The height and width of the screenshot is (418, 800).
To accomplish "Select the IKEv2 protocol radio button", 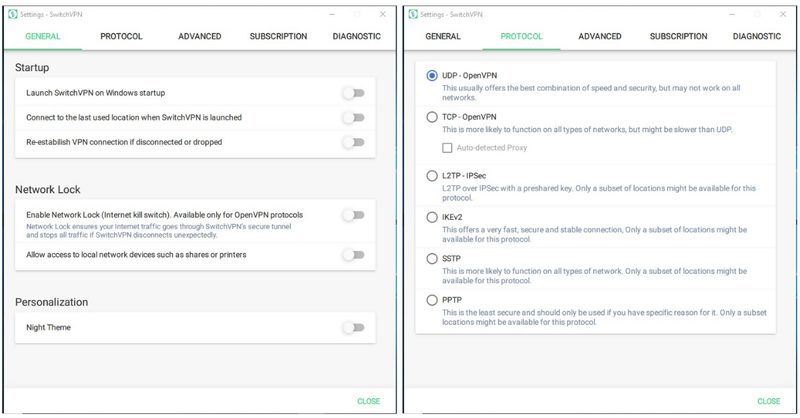I will point(432,217).
